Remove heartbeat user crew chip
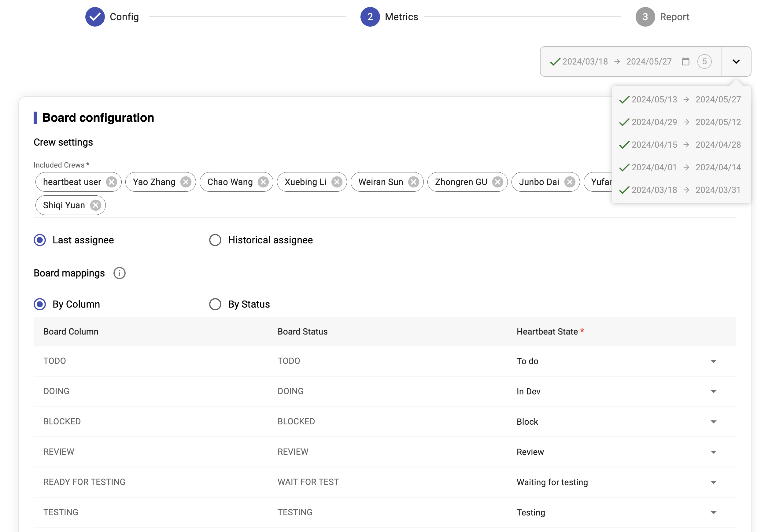Viewport: 757px width, 532px height. coord(111,182)
